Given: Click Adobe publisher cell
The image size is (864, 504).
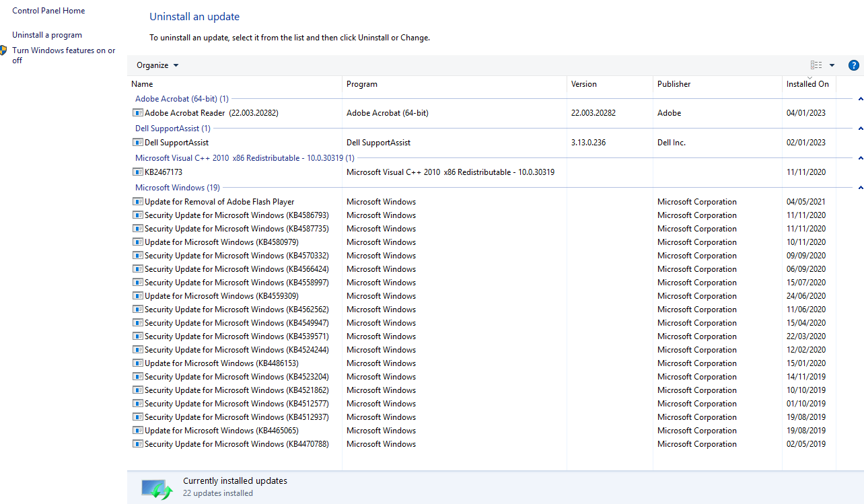Looking at the screenshot, I should [670, 113].
